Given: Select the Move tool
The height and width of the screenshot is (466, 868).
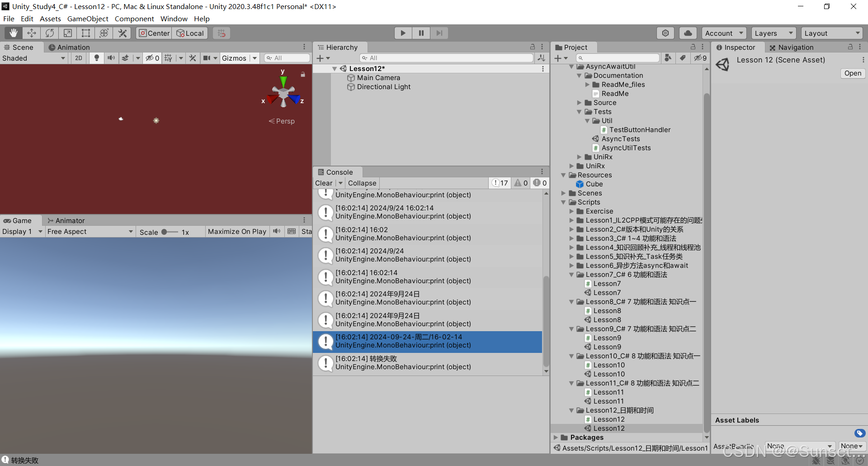Looking at the screenshot, I should pyautogui.click(x=32, y=33).
